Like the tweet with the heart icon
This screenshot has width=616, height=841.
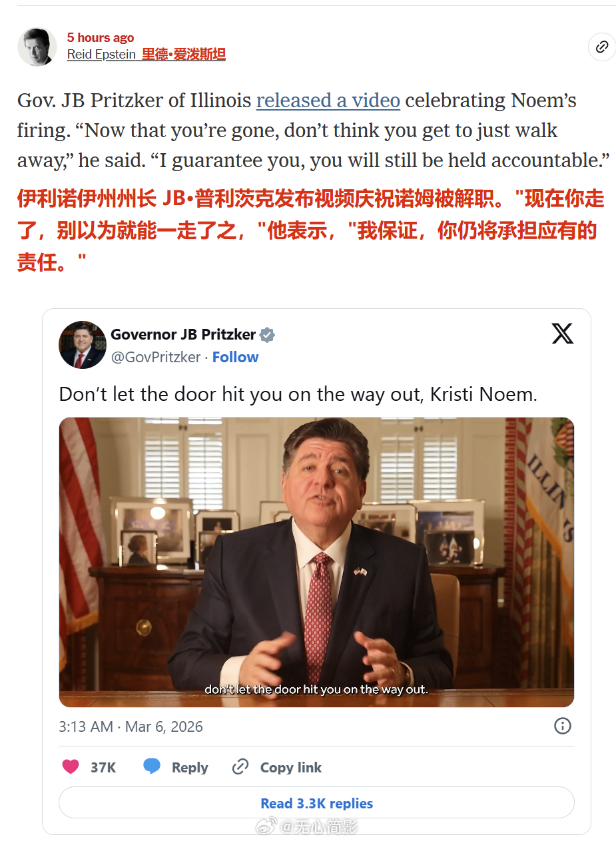click(71, 767)
